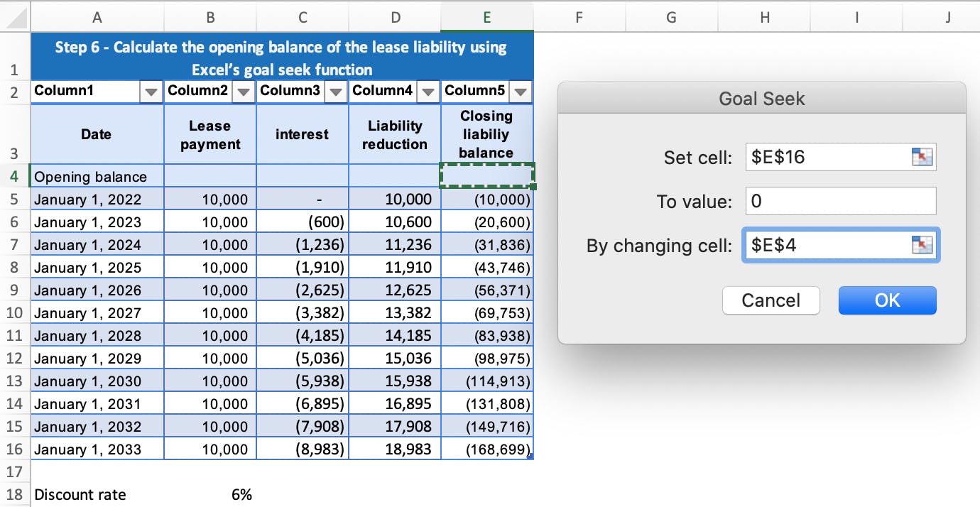Click the range picker icon for By changing cell
This screenshot has height=507, width=980.
pos(922,245)
